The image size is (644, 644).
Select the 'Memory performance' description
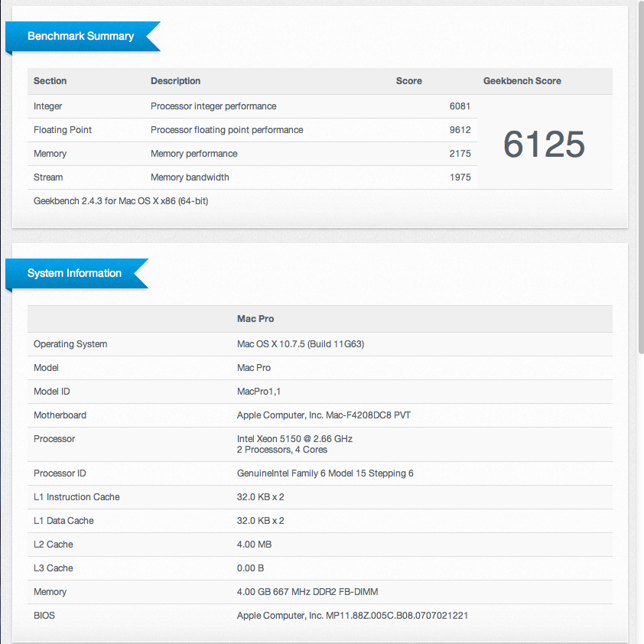194,154
